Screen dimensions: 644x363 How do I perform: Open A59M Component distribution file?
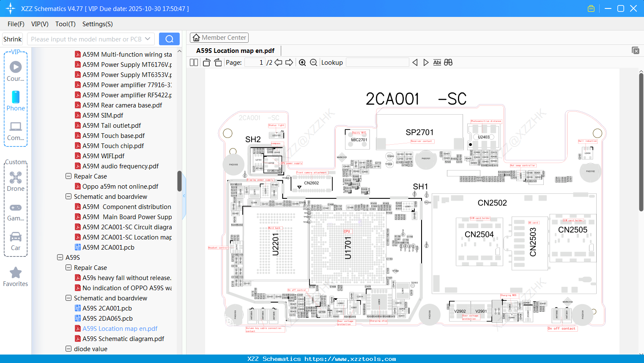[x=127, y=206]
